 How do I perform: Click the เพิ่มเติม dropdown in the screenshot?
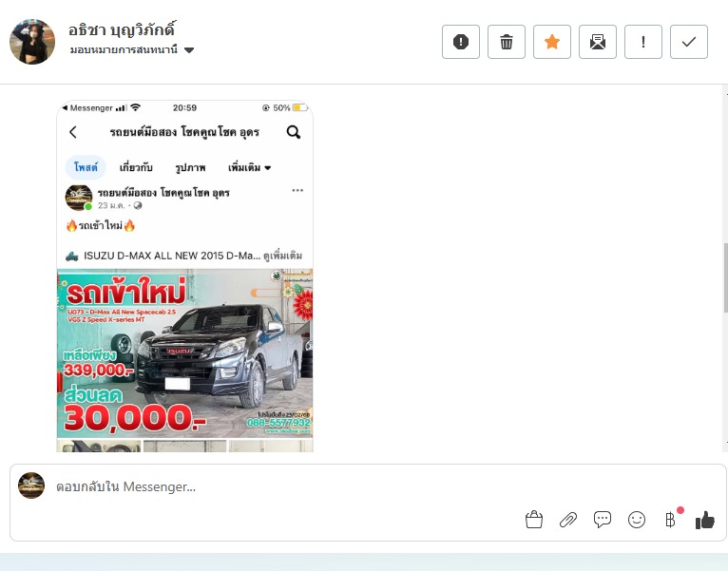click(249, 167)
